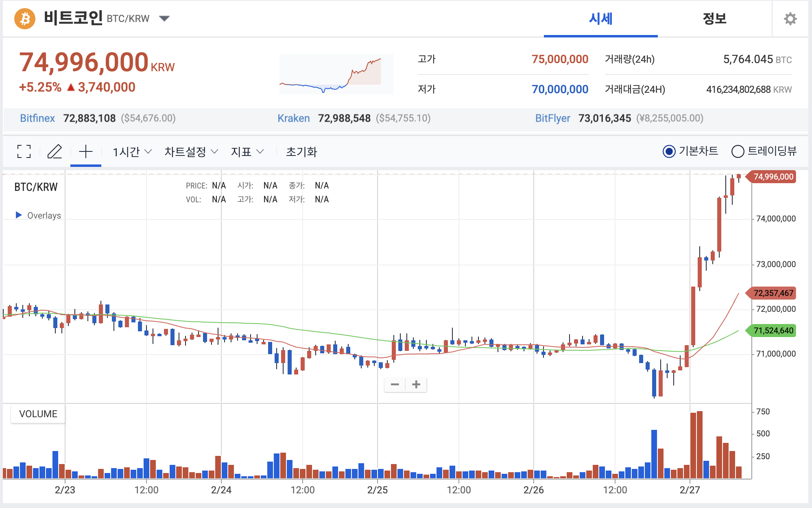Expand the 지표 indicators dropdown

point(247,152)
